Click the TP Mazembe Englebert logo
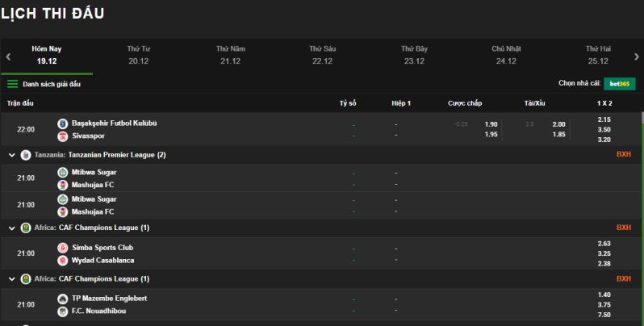This screenshot has width=644, height=326. (63, 299)
